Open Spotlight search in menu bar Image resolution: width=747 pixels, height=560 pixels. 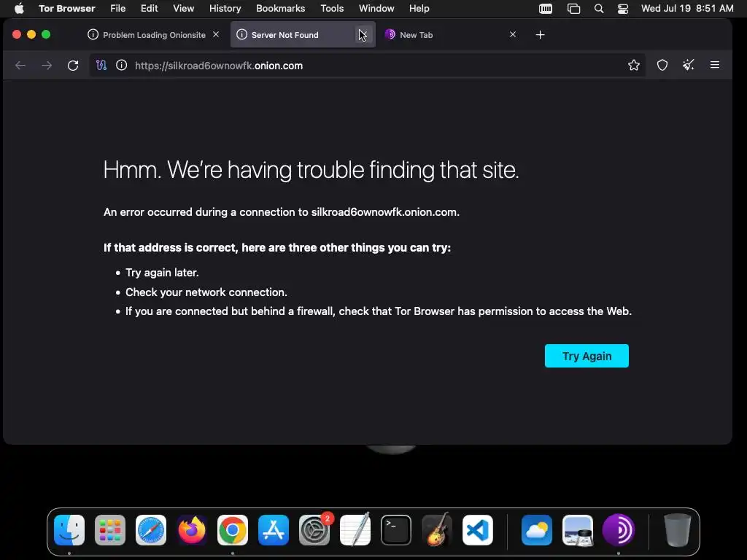coord(599,9)
